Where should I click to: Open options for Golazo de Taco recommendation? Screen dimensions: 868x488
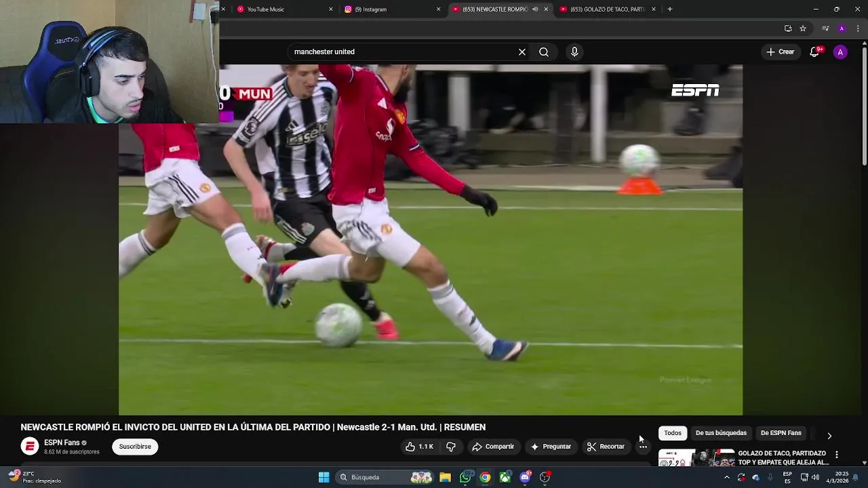[x=837, y=455]
